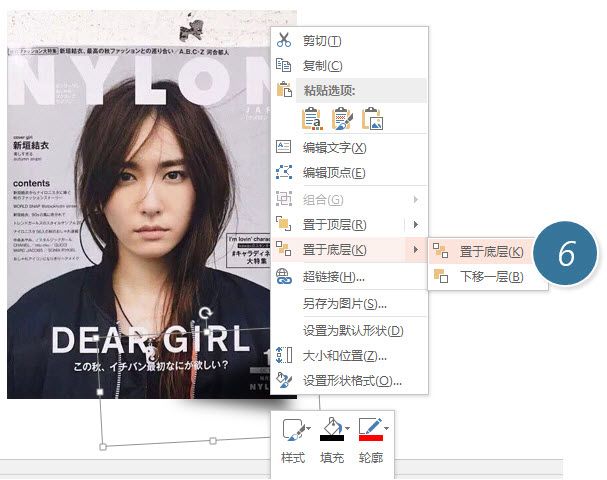The image size is (607, 480).
Task: Click submenu Send to Back icon
Action: pyautogui.click(x=441, y=250)
